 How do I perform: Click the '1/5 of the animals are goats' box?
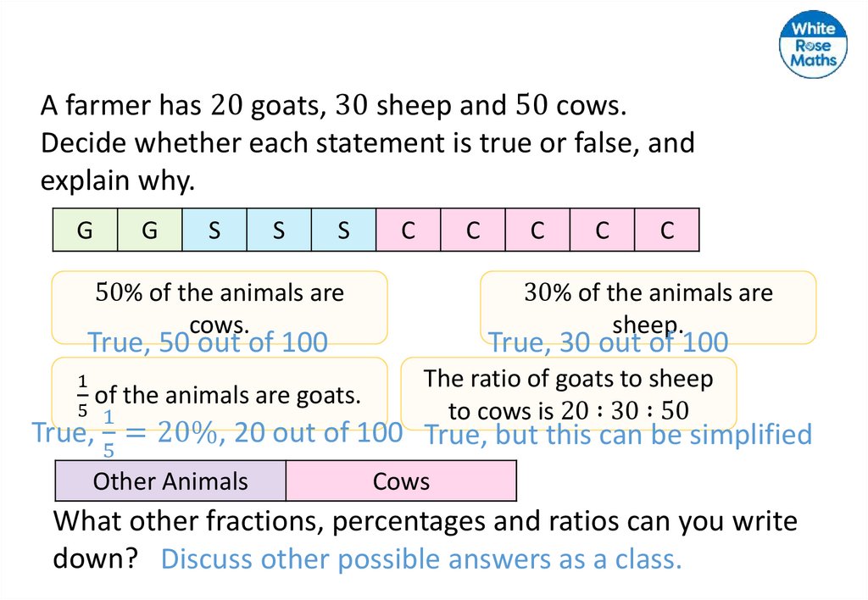point(220,394)
